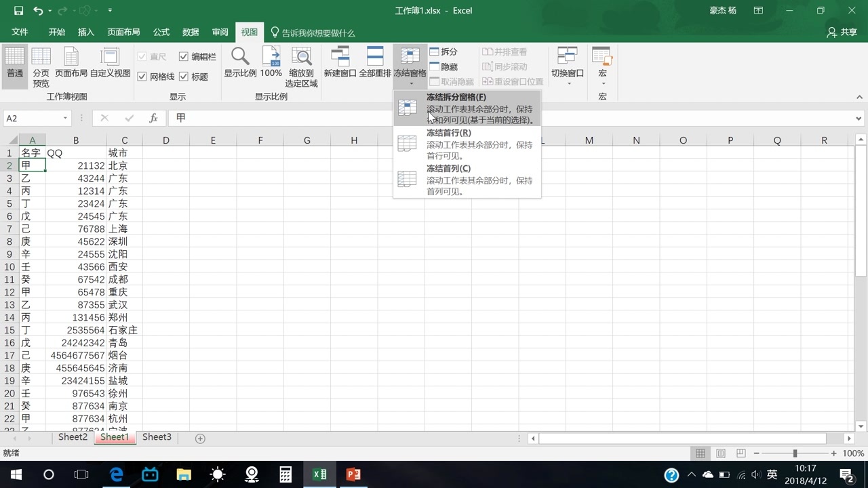Screen dimensions: 868x488
Task: Open the Formulas (公式) tab
Action: [x=161, y=32]
